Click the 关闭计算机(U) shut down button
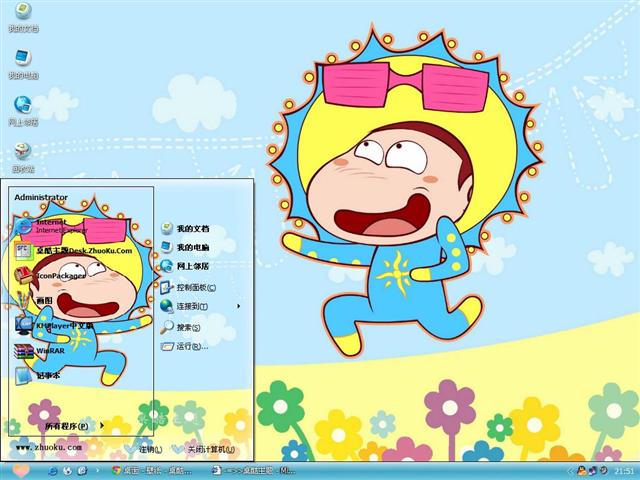This screenshot has width=640, height=480. point(203,449)
